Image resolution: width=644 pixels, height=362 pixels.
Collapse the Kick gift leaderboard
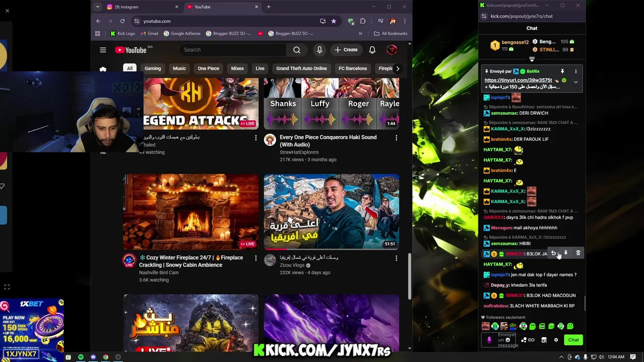point(532,59)
